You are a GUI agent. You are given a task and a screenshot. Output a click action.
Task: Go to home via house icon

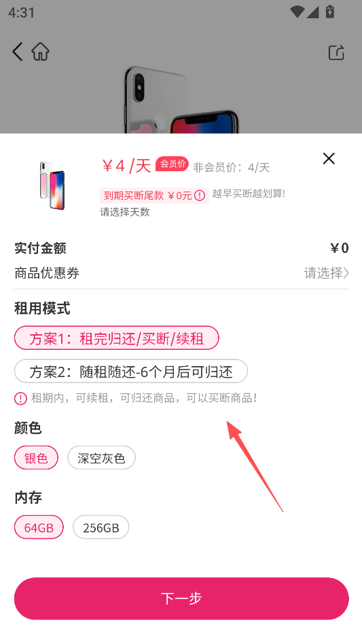point(40,52)
